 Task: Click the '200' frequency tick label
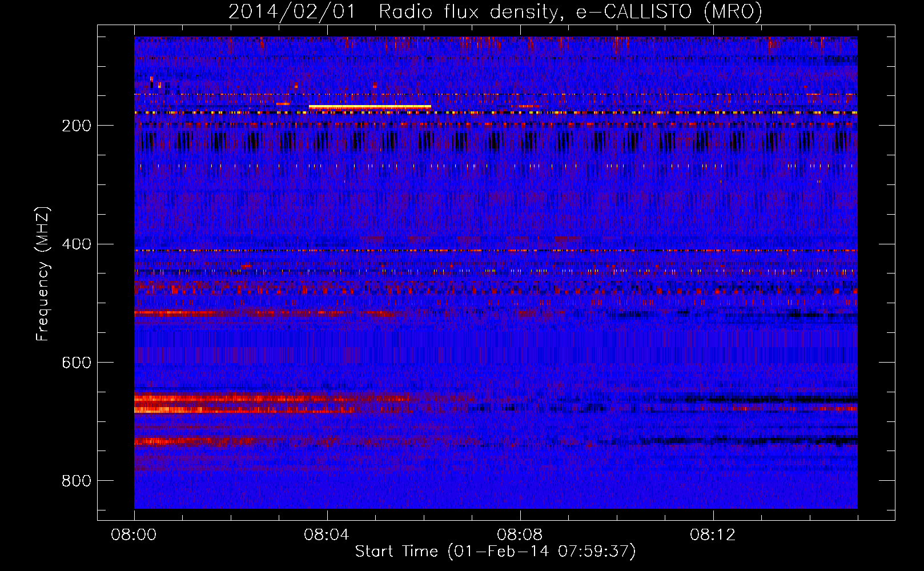[x=77, y=126]
